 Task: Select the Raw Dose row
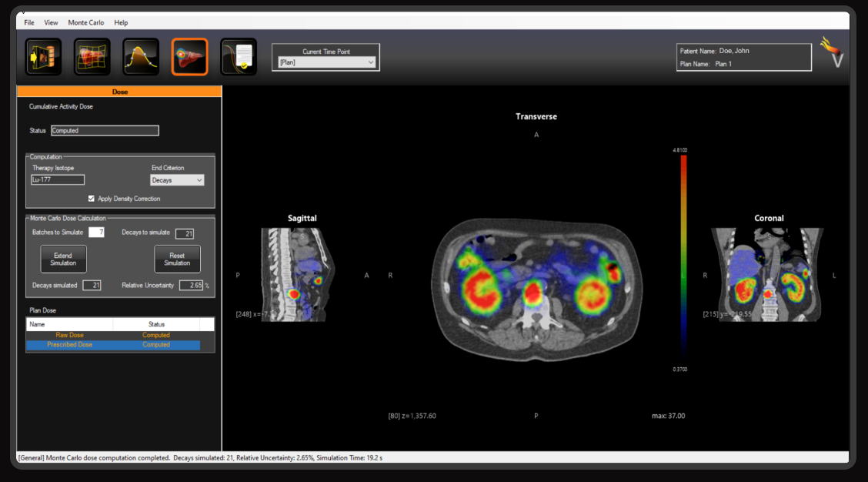(113, 335)
